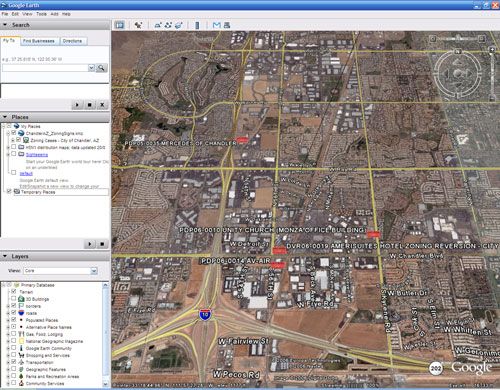The image size is (500, 390).
Task: Click the Search panel play tour button
Action: [x=77, y=105]
